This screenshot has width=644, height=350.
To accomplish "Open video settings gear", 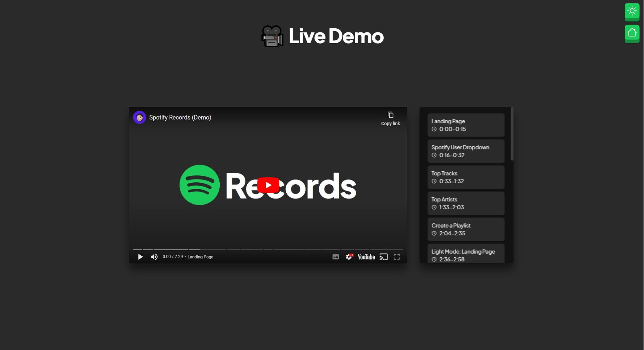I will pos(349,257).
